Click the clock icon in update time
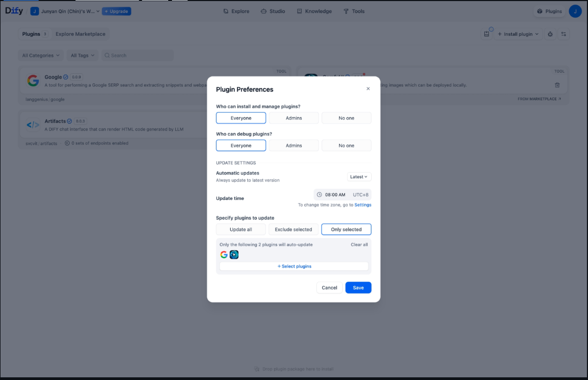Image resolution: width=588 pixels, height=380 pixels. click(x=319, y=195)
